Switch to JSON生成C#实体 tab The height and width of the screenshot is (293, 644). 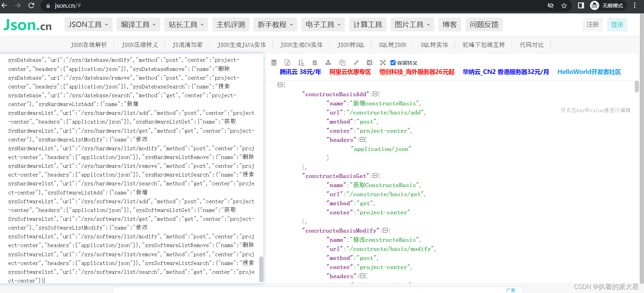[x=302, y=45]
